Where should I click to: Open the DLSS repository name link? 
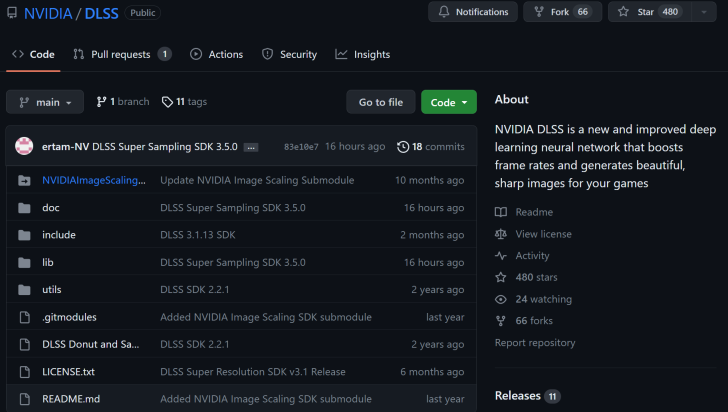(101, 13)
